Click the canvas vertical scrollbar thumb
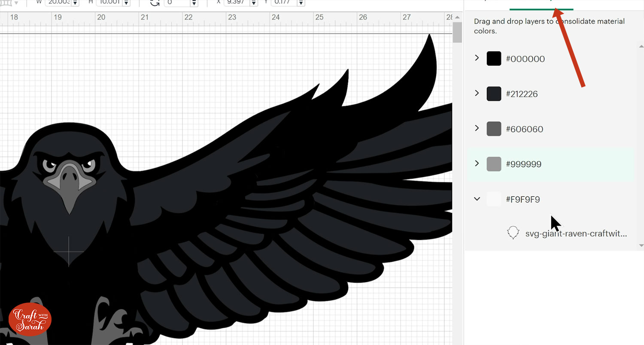Viewport: 644px width, 345px height. (x=457, y=33)
